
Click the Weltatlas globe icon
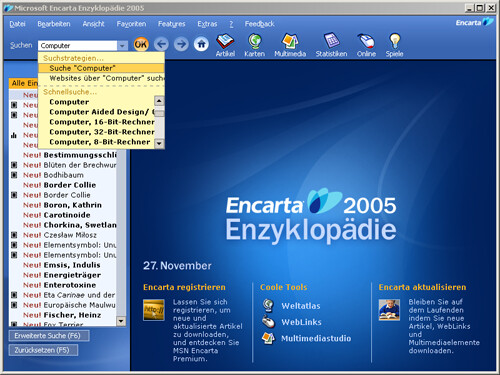tap(268, 305)
